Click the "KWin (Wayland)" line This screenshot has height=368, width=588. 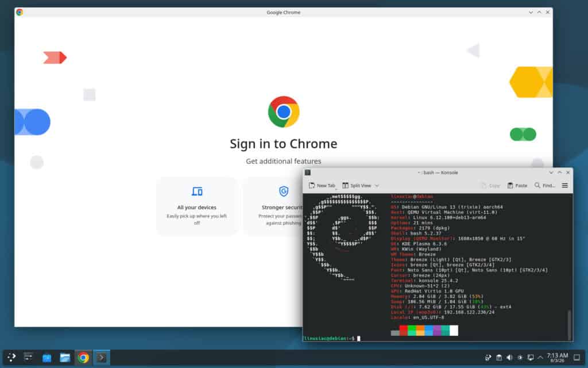[x=416, y=249]
